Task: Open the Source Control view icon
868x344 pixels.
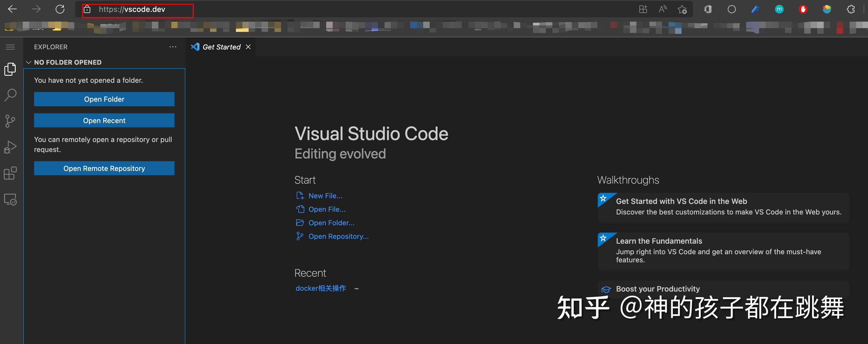Action: coord(10,121)
